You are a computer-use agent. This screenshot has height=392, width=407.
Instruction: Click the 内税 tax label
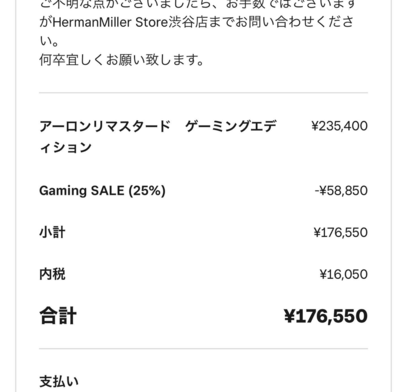click(52, 274)
